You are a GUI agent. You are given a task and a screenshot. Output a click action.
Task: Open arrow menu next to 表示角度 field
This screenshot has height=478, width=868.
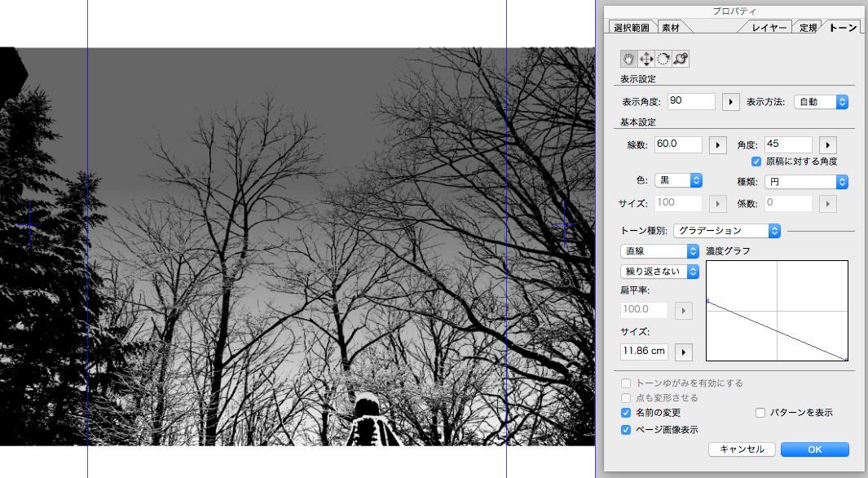[731, 102]
